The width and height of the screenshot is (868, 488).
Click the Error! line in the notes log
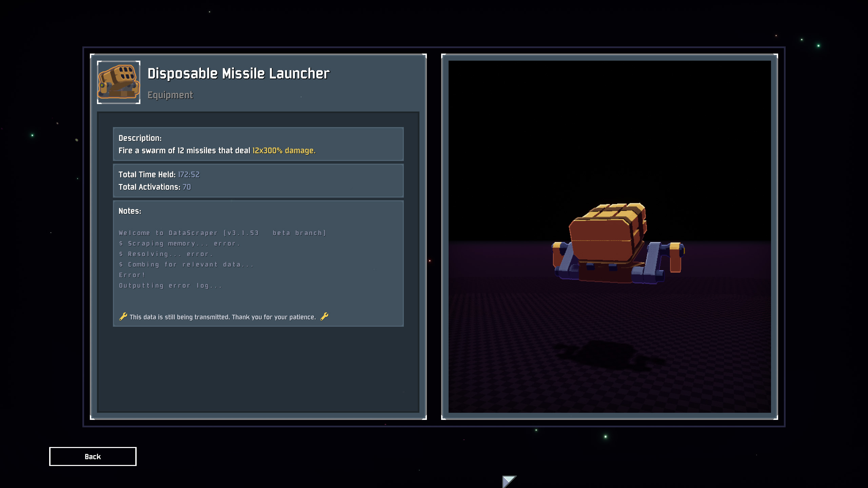(132, 275)
